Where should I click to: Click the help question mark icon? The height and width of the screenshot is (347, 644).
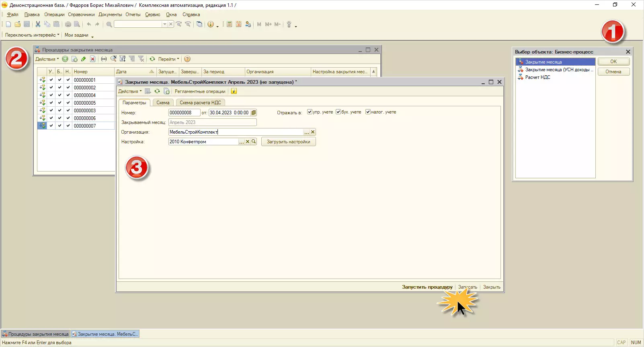[187, 59]
